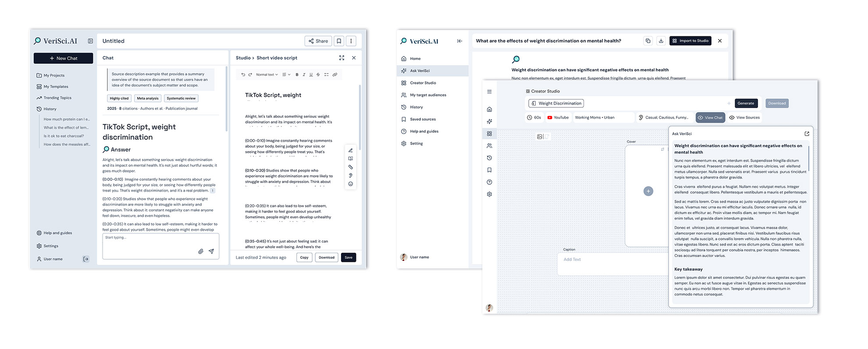Select History in the left chat sidebar

pyautogui.click(x=46, y=109)
